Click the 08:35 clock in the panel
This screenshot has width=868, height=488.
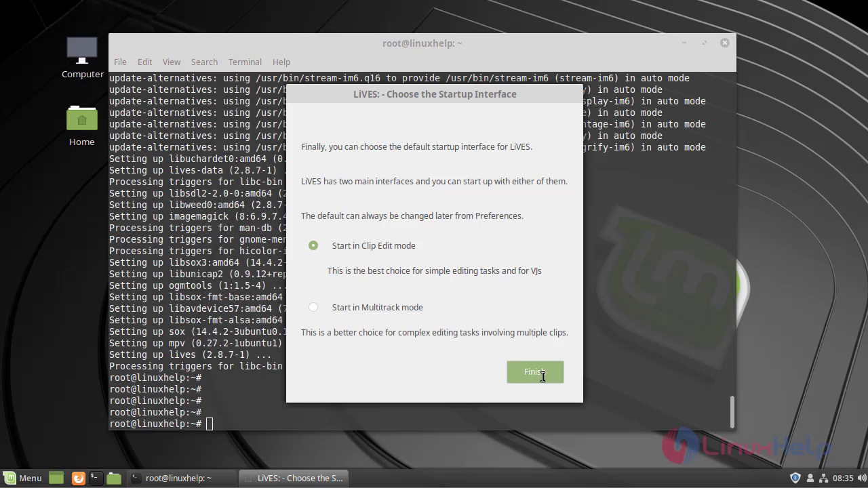(x=843, y=478)
